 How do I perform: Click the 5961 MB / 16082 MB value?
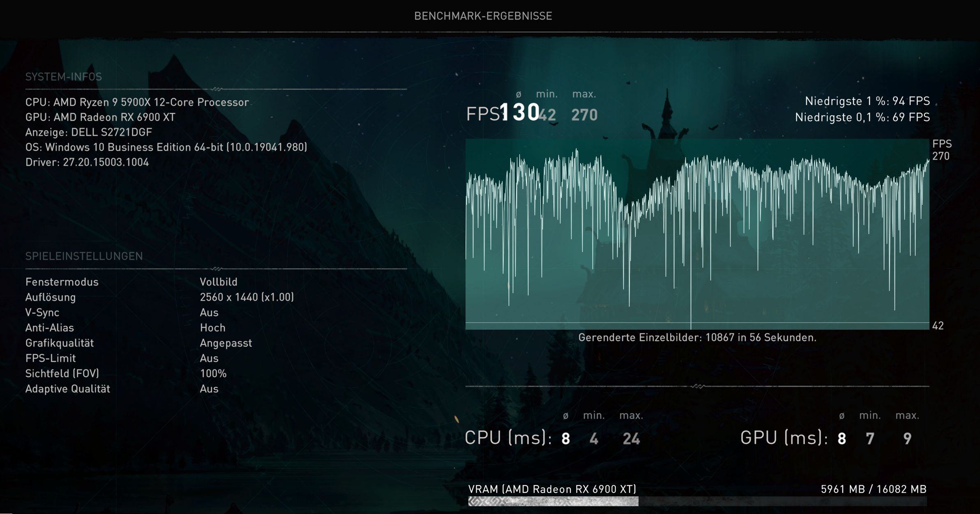click(x=874, y=489)
